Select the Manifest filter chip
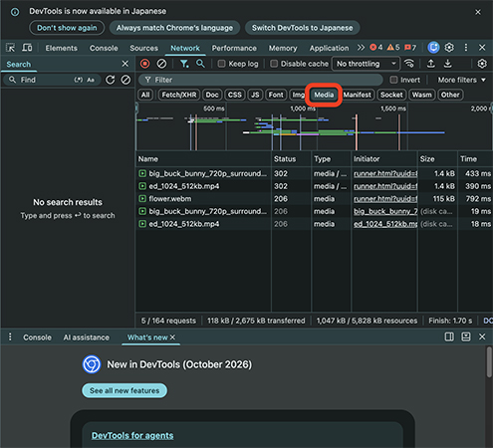493x448 pixels. pyautogui.click(x=358, y=95)
